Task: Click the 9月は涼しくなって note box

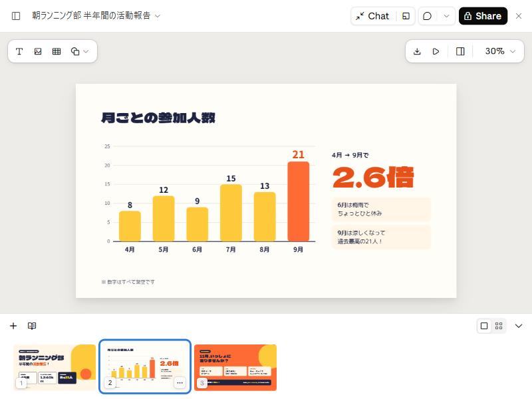Action: click(381, 237)
